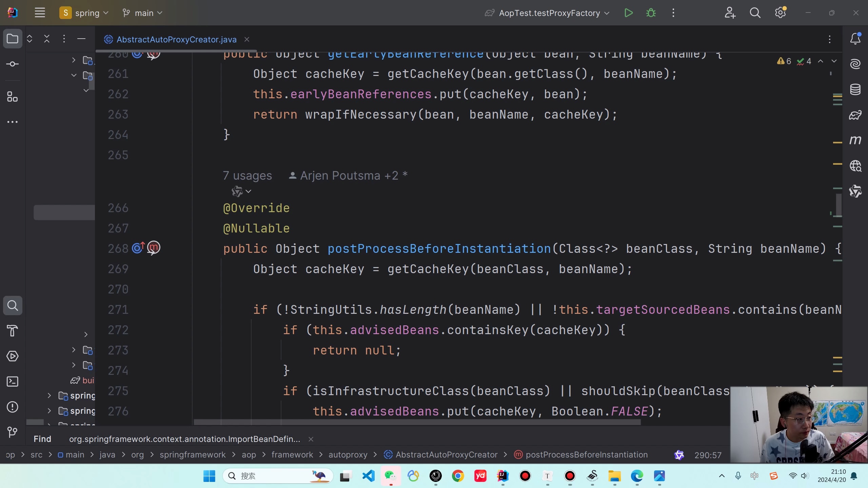Run AopTest.testProxyFactory with the green play button
The image size is (868, 488).
click(628, 13)
